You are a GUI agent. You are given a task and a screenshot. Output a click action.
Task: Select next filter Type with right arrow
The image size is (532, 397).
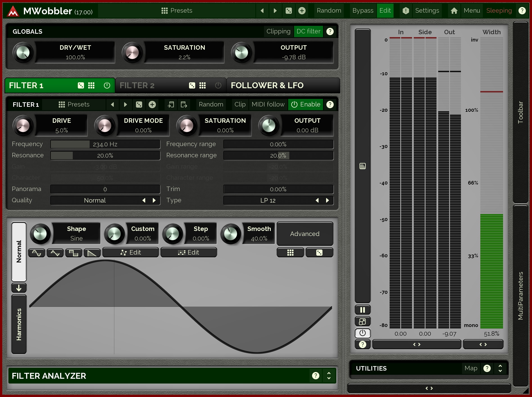(327, 200)
